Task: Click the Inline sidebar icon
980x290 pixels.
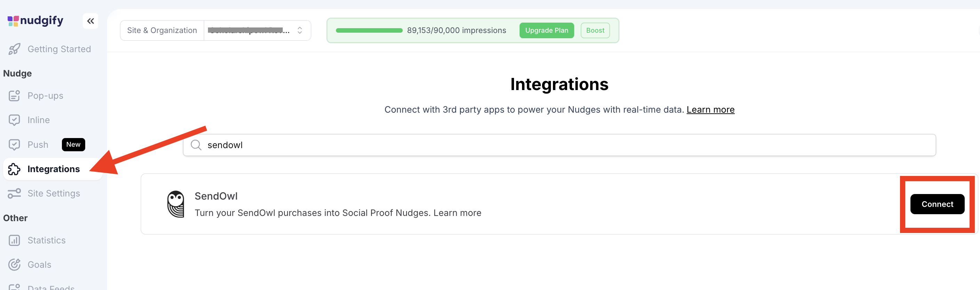Action: (15, 120)
